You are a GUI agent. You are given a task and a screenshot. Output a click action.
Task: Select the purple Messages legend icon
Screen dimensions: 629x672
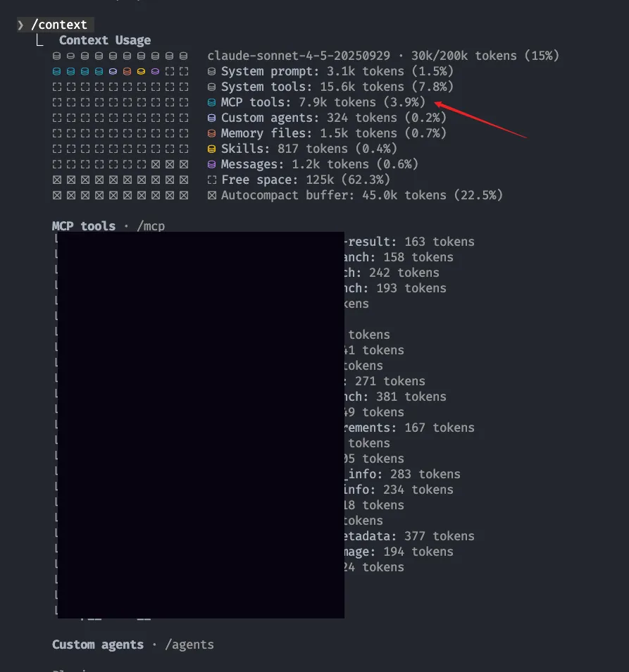pyautogui.click(x=212, y=164)
